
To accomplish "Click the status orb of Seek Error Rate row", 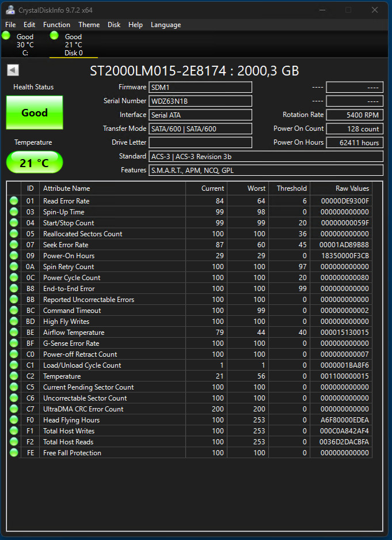I will click(14, 245).
